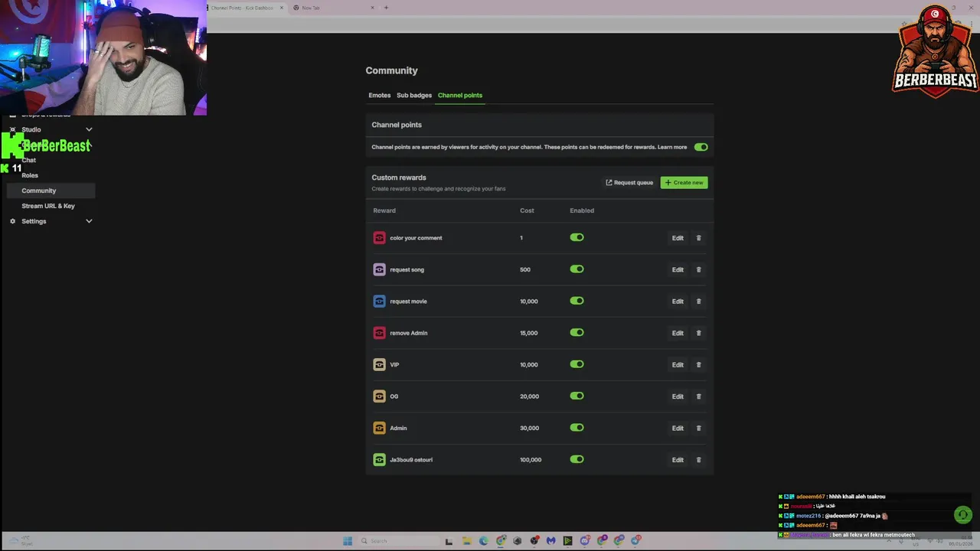
Task: Edit the OG reward
Action: click(x=678, y=396)
